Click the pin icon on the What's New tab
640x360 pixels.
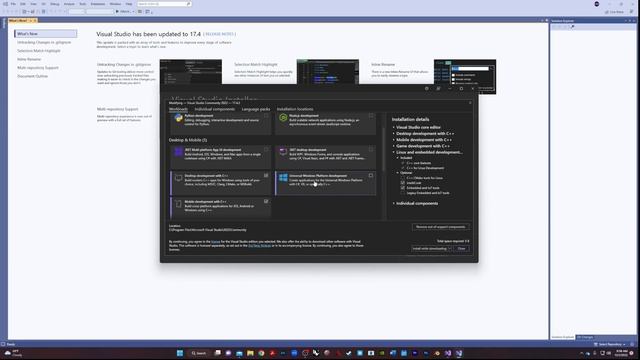point(30,20)
